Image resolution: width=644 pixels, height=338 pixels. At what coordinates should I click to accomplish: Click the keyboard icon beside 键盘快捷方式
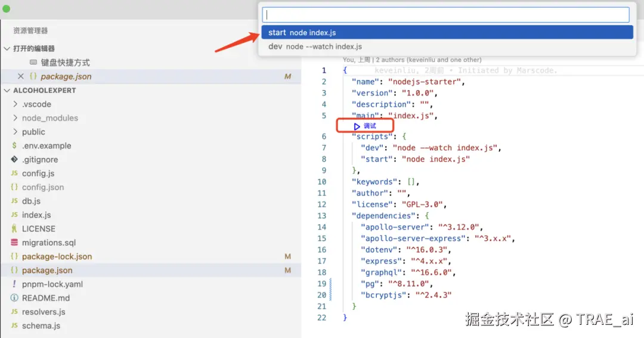33,63
